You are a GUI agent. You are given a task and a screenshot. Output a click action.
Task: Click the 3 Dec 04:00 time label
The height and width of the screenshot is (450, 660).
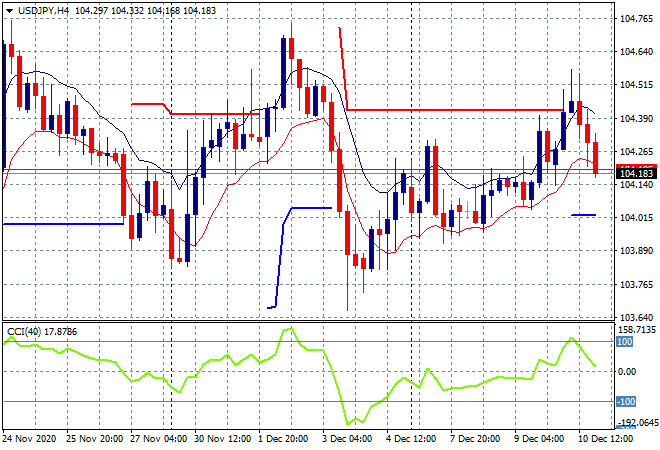tap(347, 439)
